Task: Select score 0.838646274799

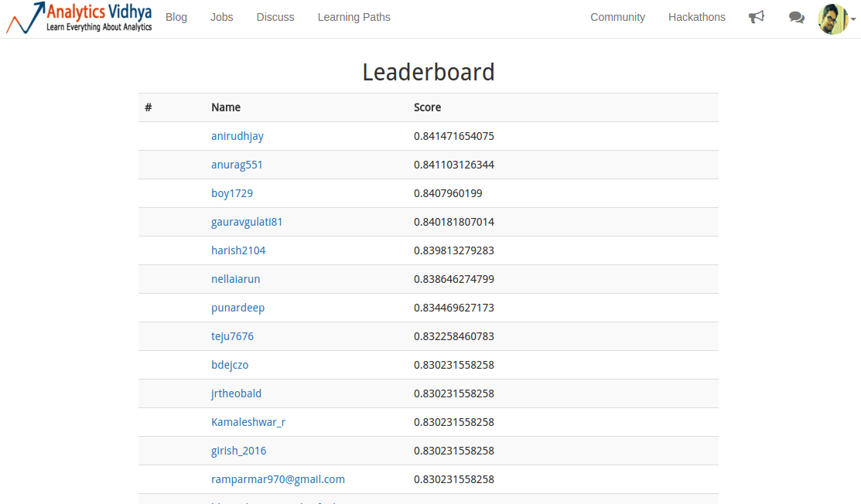Action: tap(454, 278)
